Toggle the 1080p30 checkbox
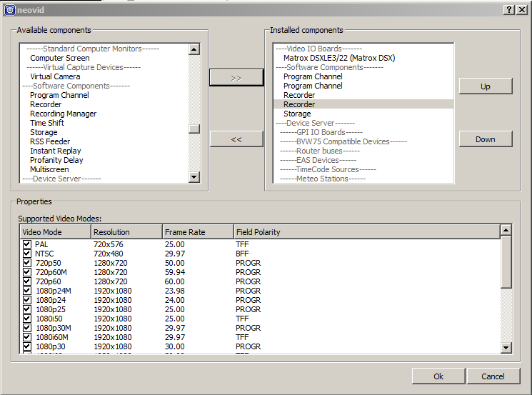Image resolution: width=532 pixels, height=395 pixels. pyautogui.click(x=27, y=346)
